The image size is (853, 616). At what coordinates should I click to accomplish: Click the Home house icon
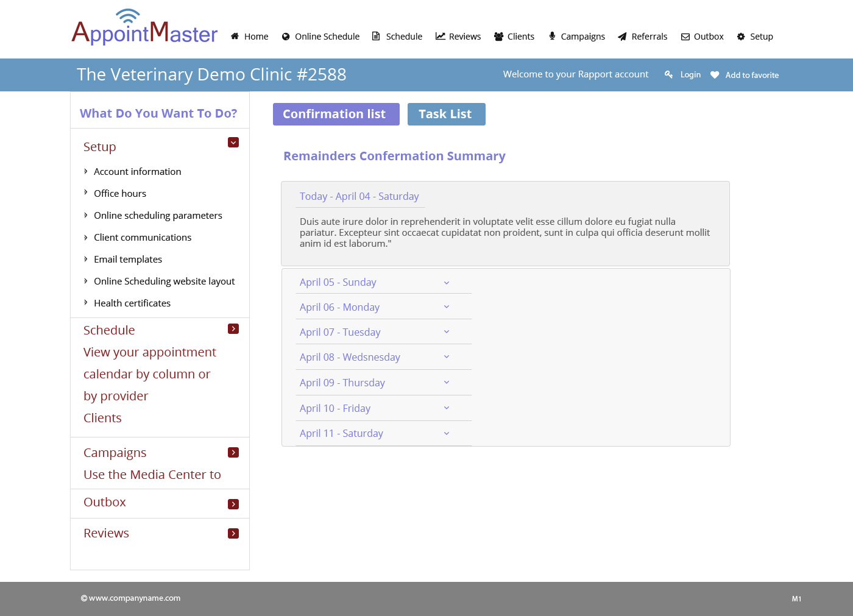235,37
